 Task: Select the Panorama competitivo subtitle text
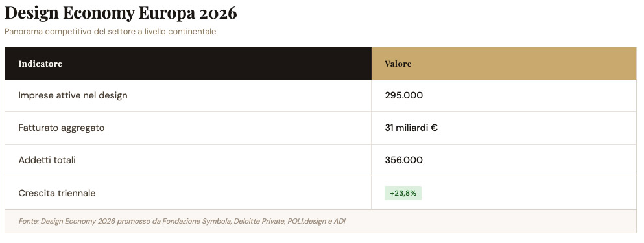click(x=110, y=32)
